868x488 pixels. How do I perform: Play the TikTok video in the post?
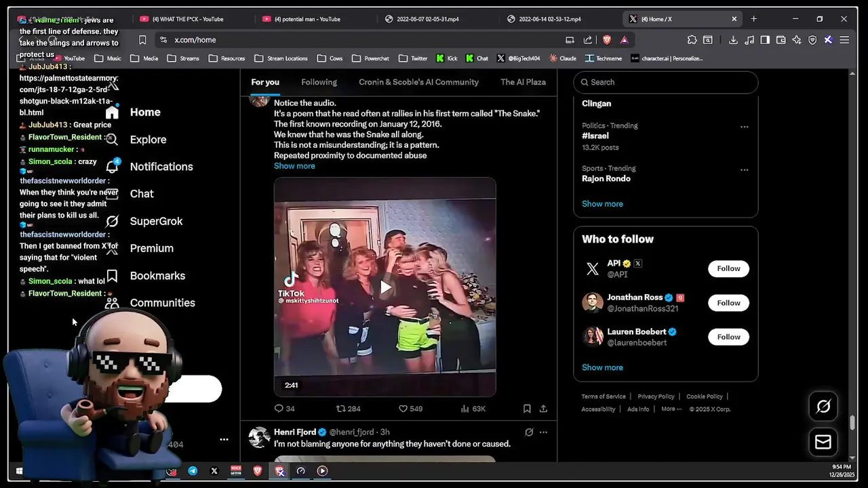tap(385, 287)
